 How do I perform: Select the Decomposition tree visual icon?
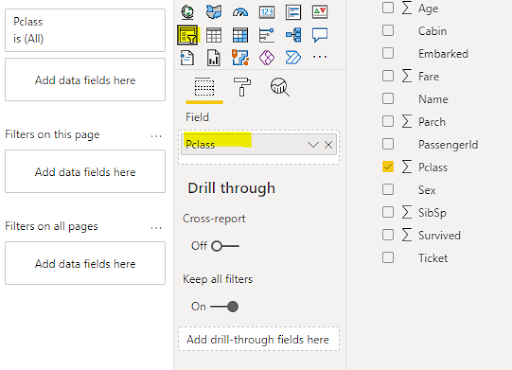point(294,35)
